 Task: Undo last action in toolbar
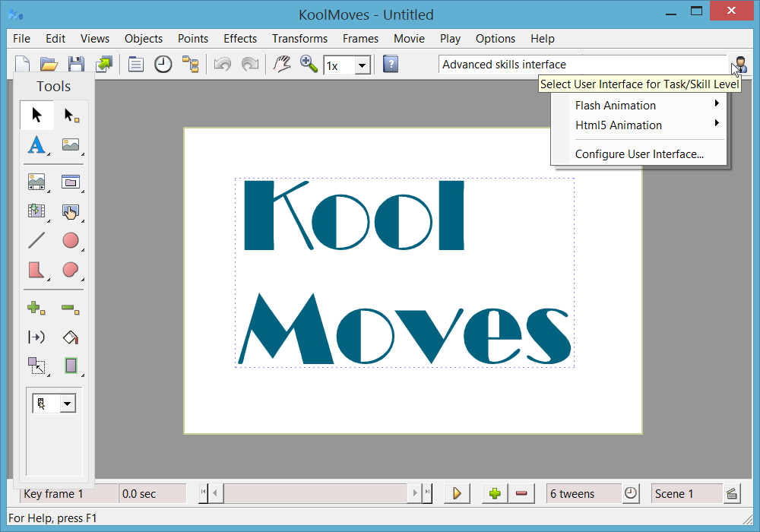click(223, 64)
